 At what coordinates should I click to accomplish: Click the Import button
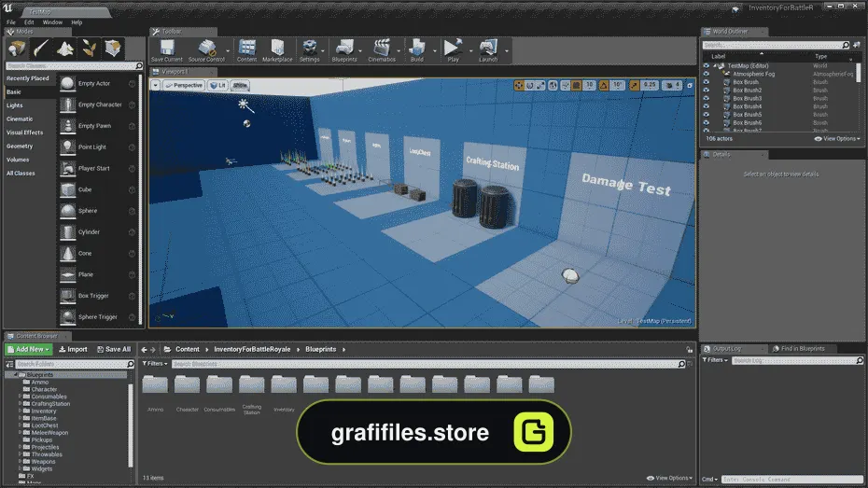[73, 349]
